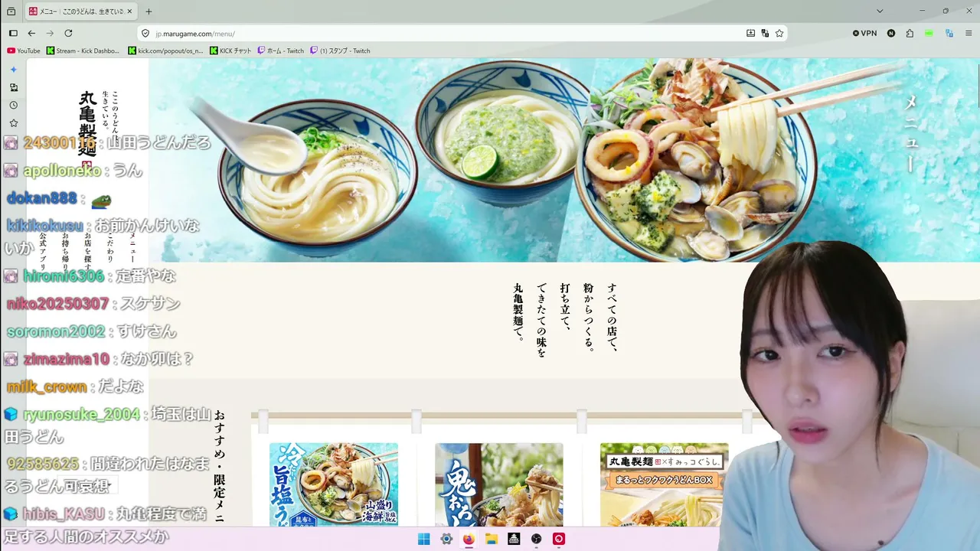Viewport: 980px width, 551px height.
Task: Click the おすすめ・限定メニュー section heading
Action: tap(220, 468)
